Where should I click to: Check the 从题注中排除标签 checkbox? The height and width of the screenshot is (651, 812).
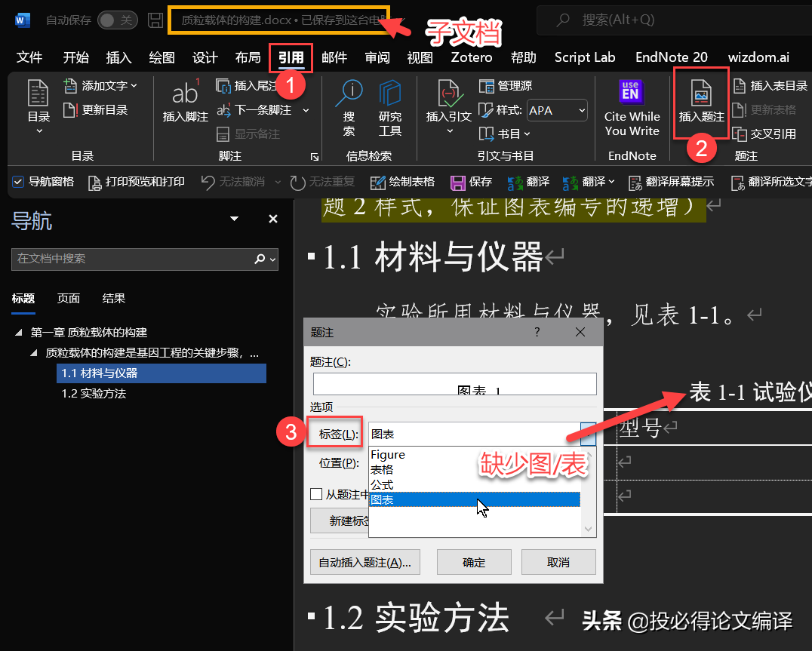(x=317, y=495)
